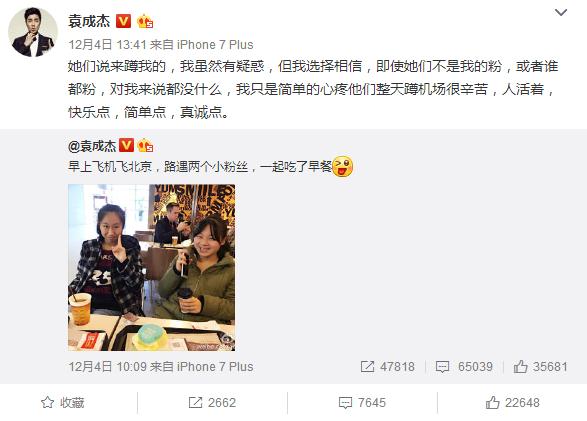Open comments with count 7645

(x=362, y=403)
